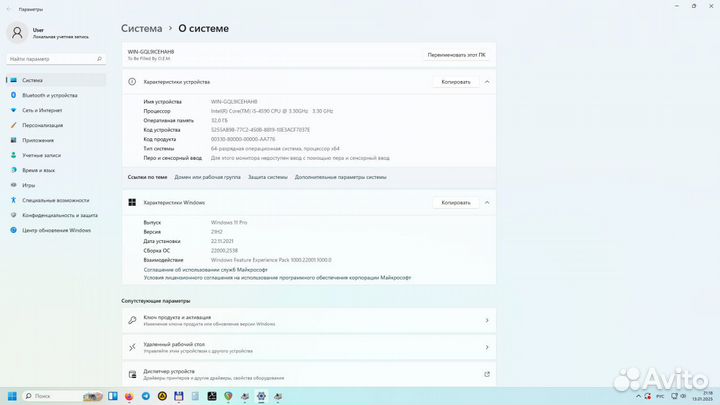The height and width of the screenshot is (405, 720).
Task: Click the Device Manager printer icon
Action: pyautogui.click(x=132, y=374)
